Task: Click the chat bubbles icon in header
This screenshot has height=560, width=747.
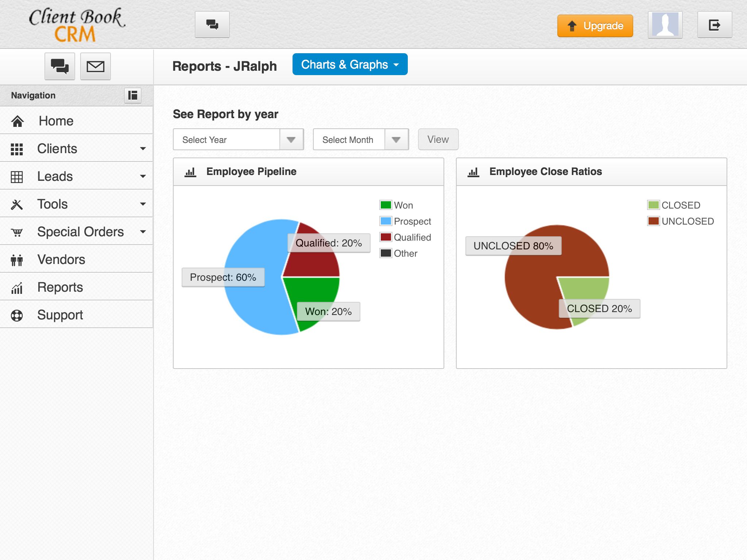Action: click(212, 24)
